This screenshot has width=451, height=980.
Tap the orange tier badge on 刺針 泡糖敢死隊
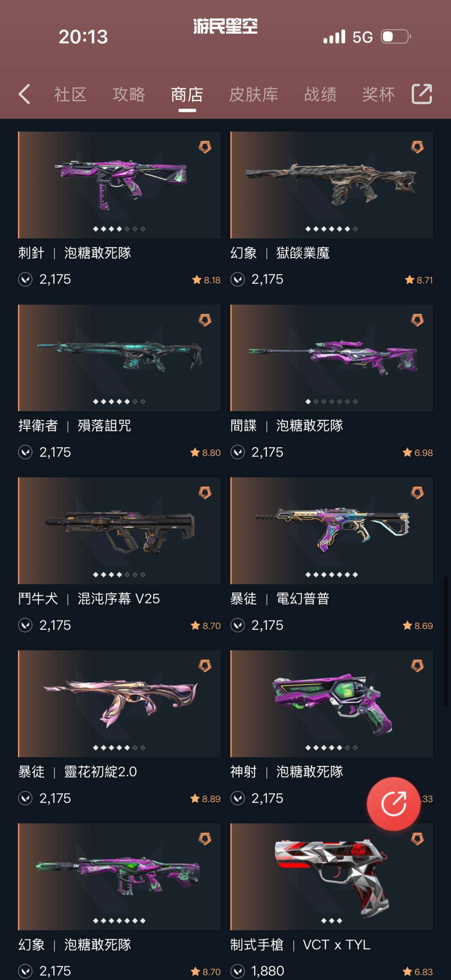(205, 147)
